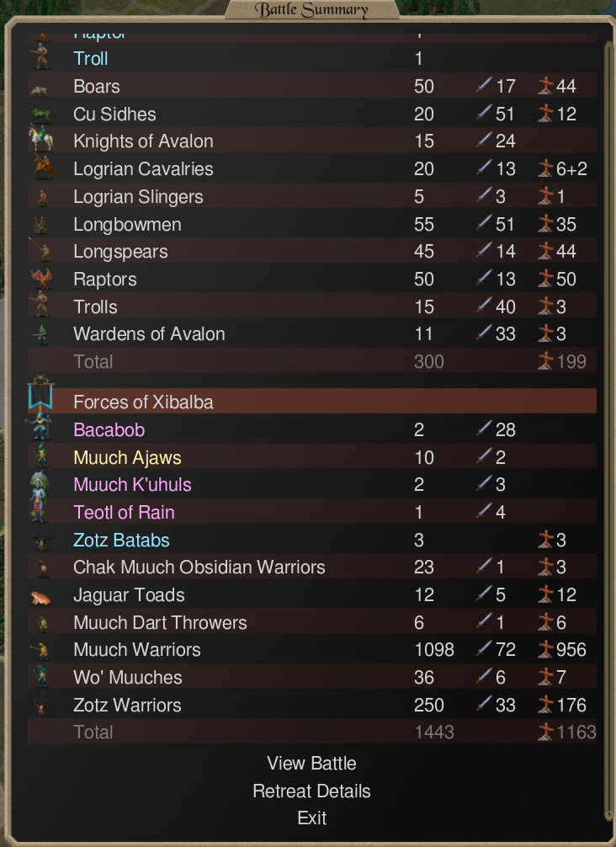This screenshot has width=616, height=847.
Task: Select the Teotl of Rain commander
Action: point(125,512)
